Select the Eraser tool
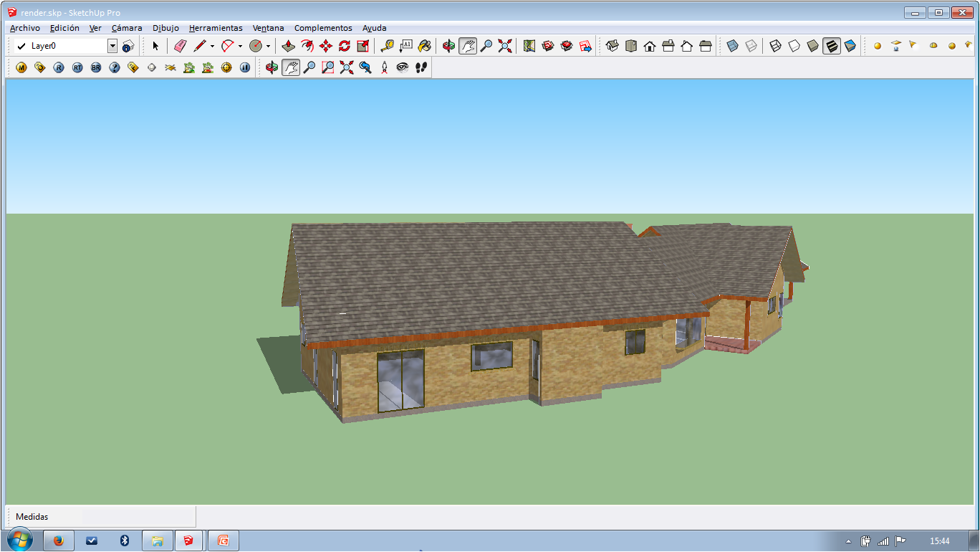Image resolution: width=980 pixels, height=552 pixels. coord(180,46)
